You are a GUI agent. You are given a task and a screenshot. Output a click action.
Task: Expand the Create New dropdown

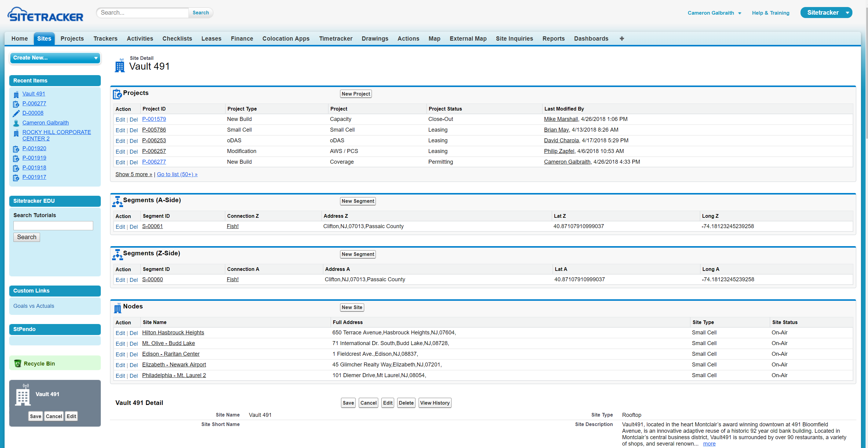55,58
